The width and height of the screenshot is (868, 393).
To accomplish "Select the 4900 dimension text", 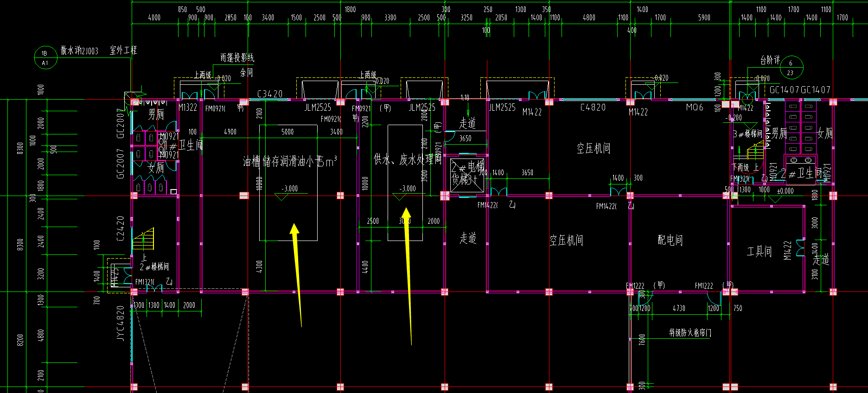I will coord(230,132).
